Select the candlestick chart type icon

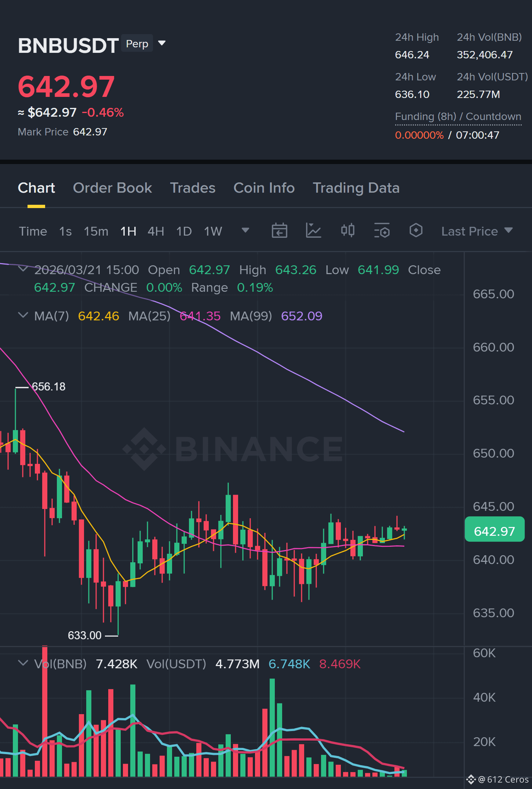(x=347, y=231)
